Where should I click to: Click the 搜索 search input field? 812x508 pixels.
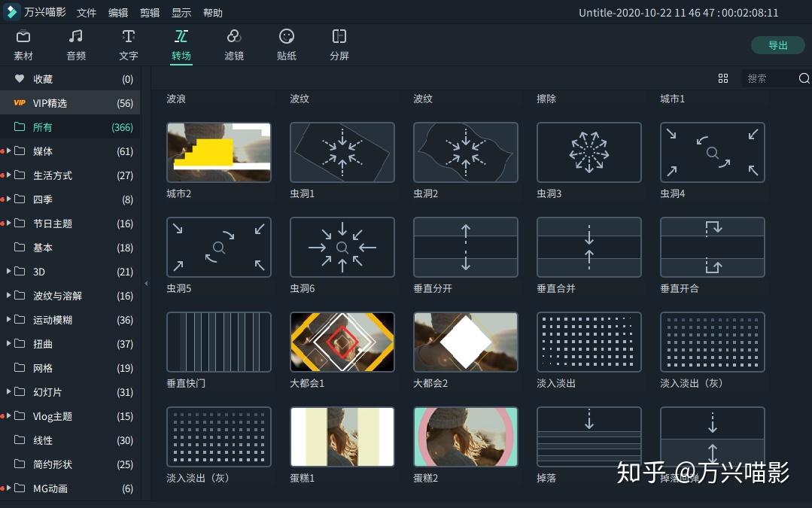click(x=769, y=78)
